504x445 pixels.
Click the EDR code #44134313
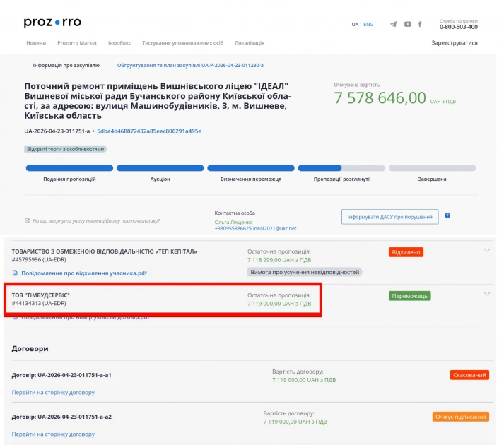click(x=39, y=303)
